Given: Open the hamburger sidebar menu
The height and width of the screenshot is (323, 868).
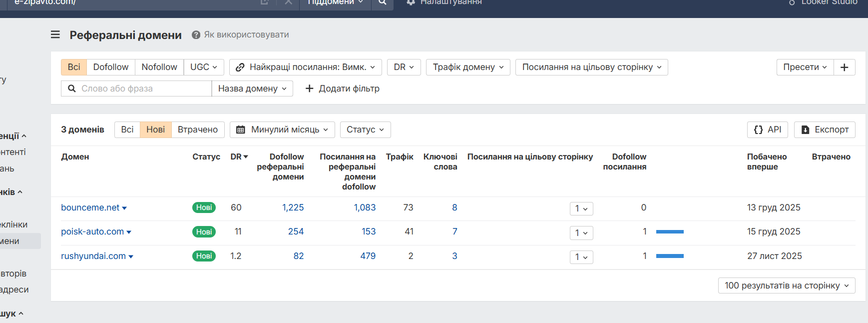Looking at the screenshot, I should [55, 34].
